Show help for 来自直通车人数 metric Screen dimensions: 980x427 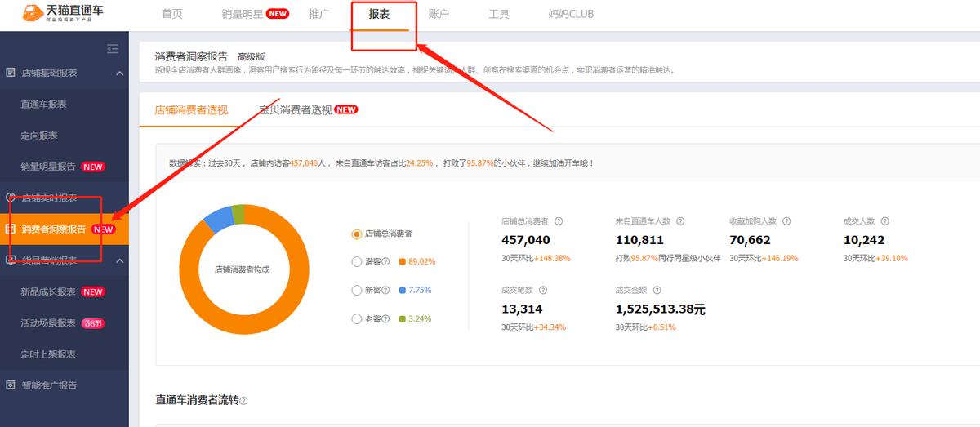pos(680,221)
